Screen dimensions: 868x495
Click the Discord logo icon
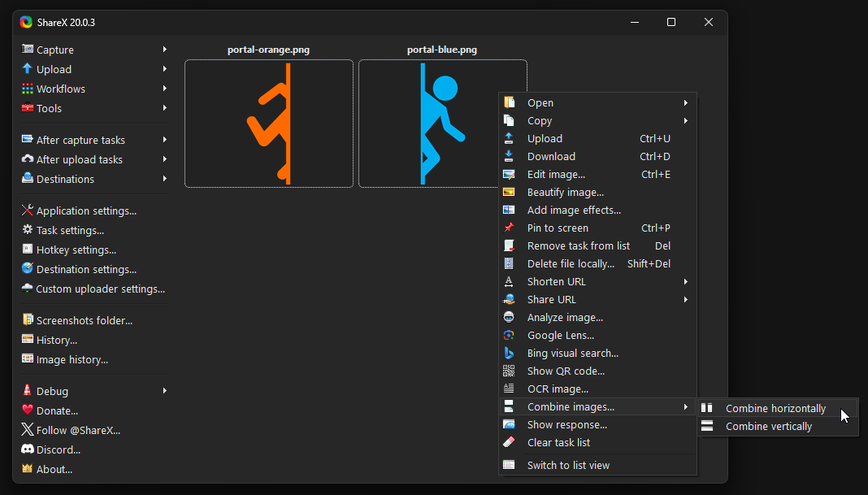27,449
